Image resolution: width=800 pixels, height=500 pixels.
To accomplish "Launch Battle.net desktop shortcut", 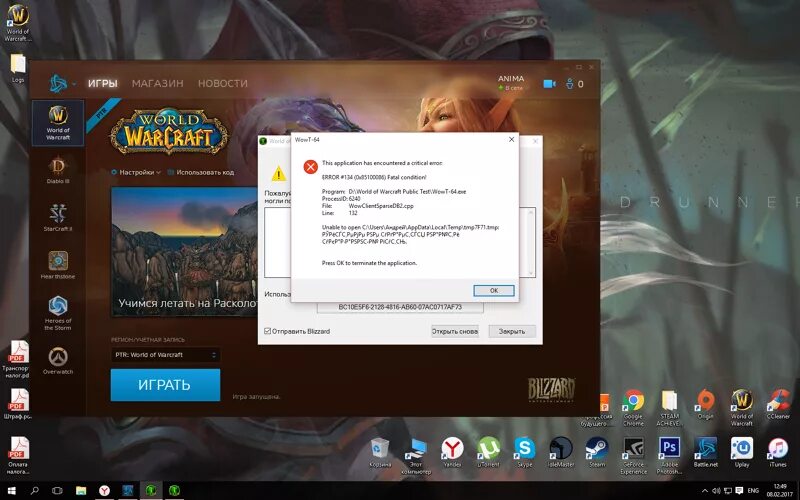I will coord(706,453).
